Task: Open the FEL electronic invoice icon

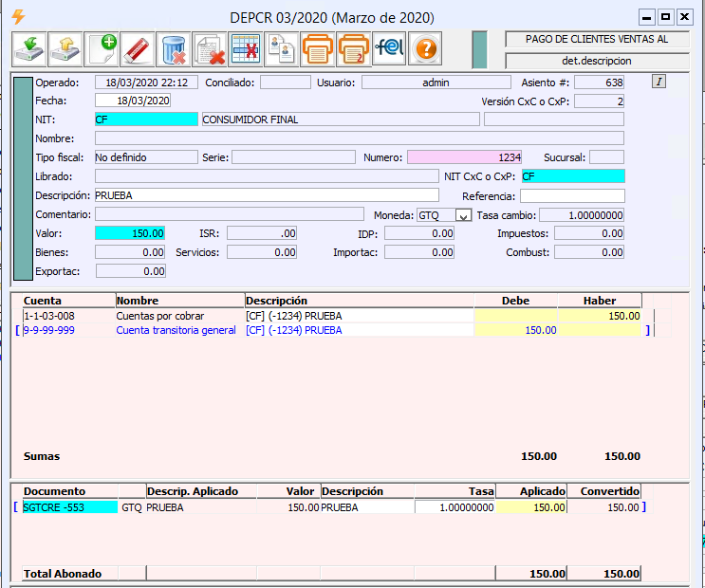Action: (x=389, y=47)
